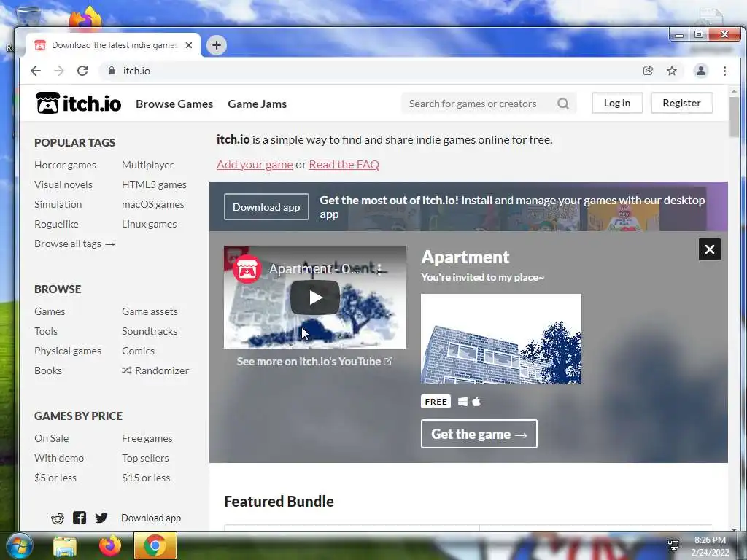This screenshot has width=747, height=560.
Task: Browse the Tools category
Action: pos(46,331)
